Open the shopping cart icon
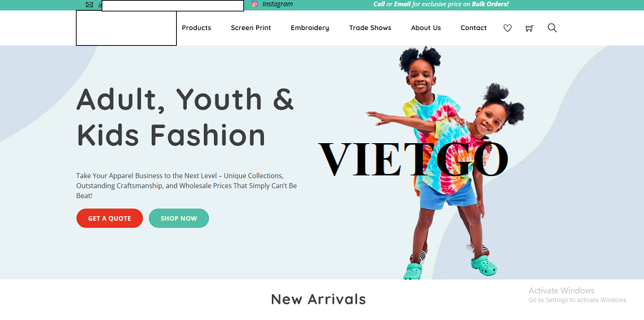The width and height of the screenshot is (644, 320). pos(530,28)
